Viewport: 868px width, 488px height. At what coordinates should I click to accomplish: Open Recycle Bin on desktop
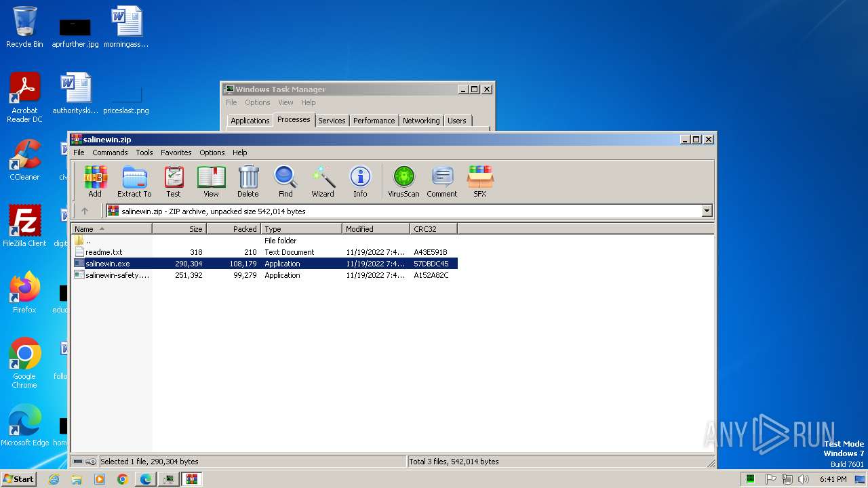click(x=24, y=27)
